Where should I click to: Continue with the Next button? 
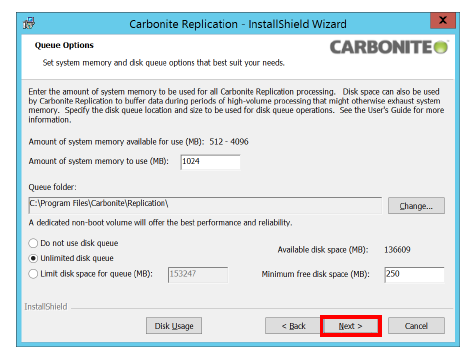tap(351, 326)
